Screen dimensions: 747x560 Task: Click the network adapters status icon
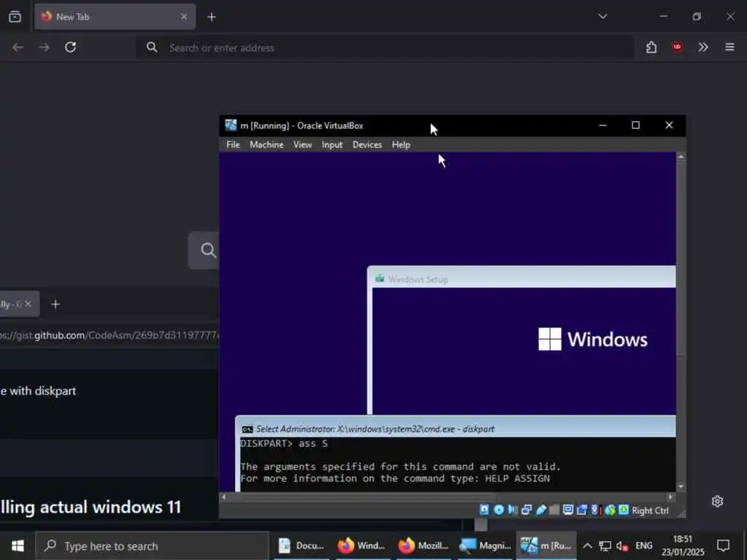click(x=527, y=510)
